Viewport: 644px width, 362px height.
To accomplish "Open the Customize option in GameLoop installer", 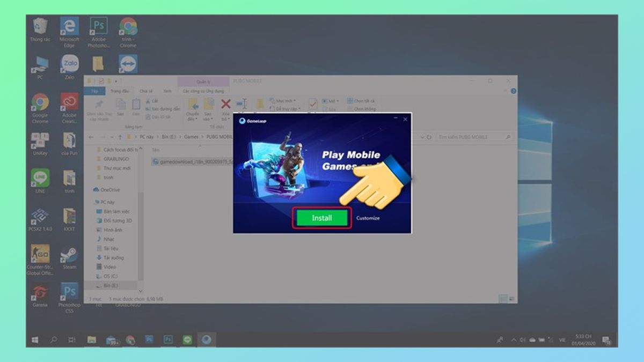I will (x=368, y=218).
